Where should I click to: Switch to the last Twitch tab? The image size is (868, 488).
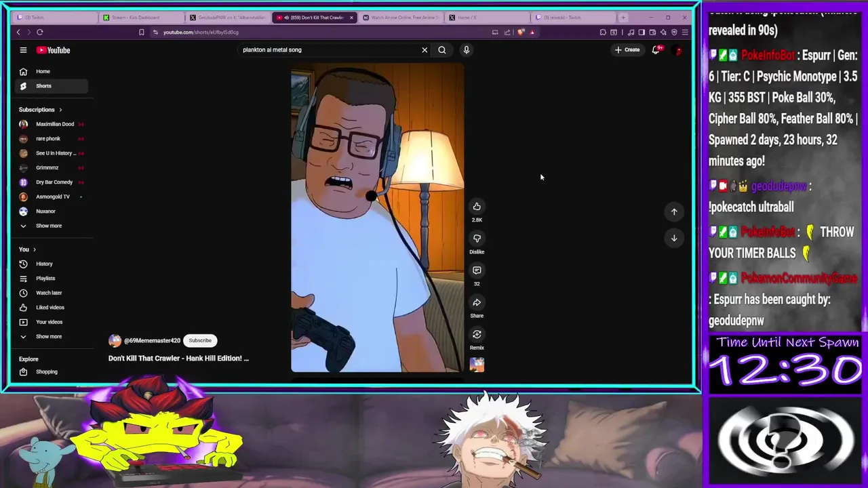[574, 17]
